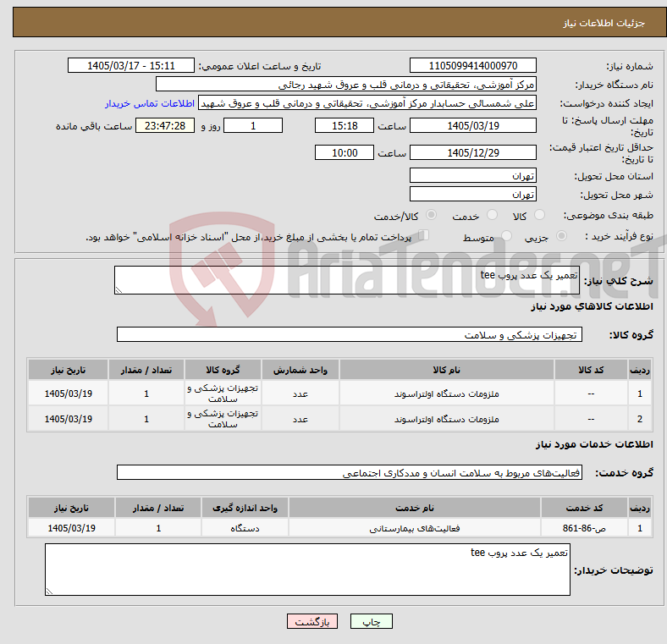The height and width of the screenshot is (644, 667).
Task: Select the کالا/خدمت radio button
Action: 431,215
